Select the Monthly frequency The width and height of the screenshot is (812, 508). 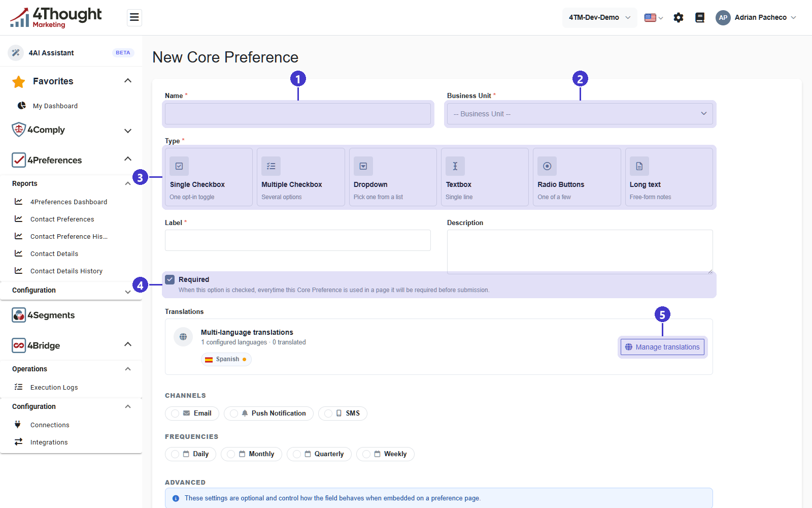click(251, 454)
